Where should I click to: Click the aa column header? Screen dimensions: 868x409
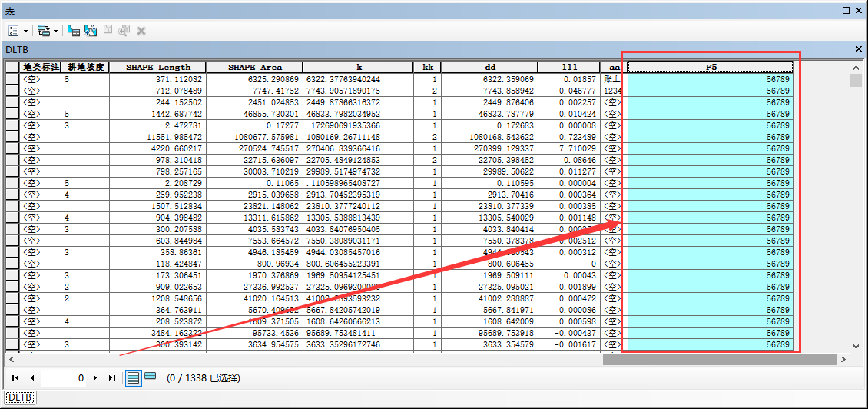(x=613, y=67)
